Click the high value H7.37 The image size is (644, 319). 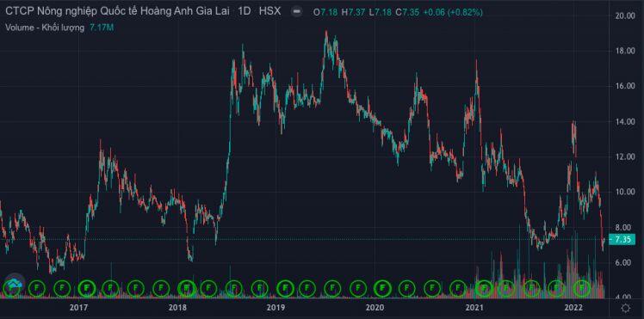point(353,12)
